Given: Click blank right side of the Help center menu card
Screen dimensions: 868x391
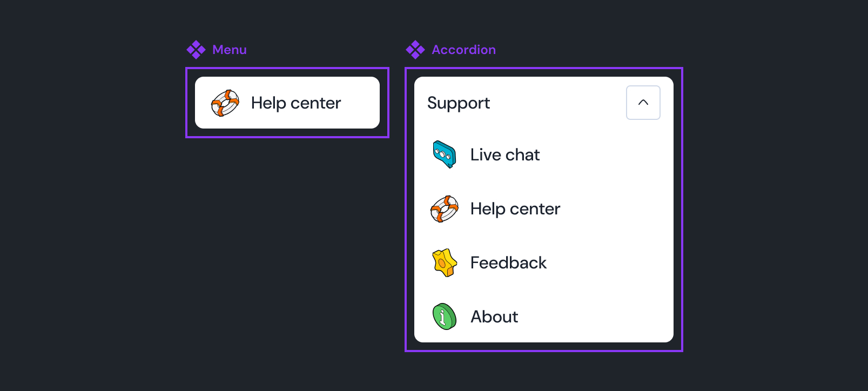Looking at the screenshot, I should [361, 103].
